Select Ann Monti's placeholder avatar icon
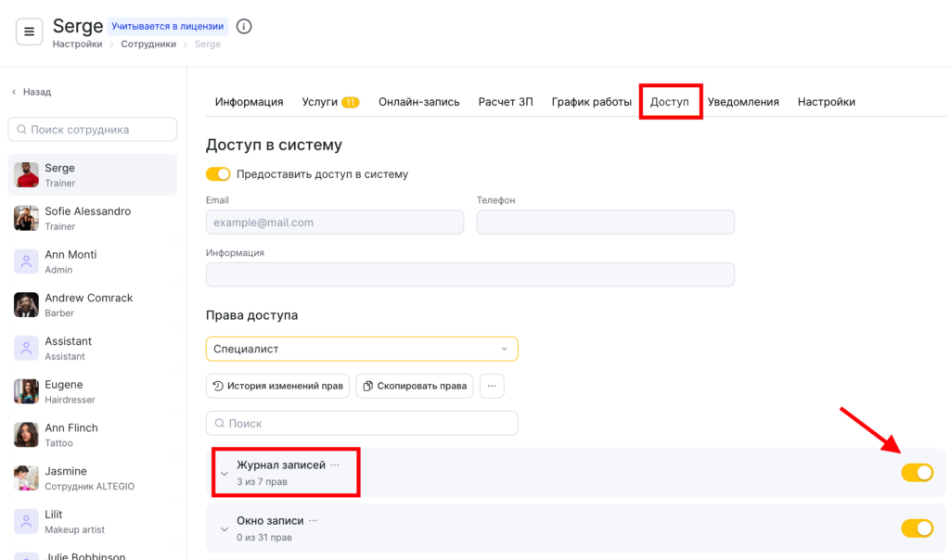The width and height of the screenshot is (950, 560). coord(26,261)
